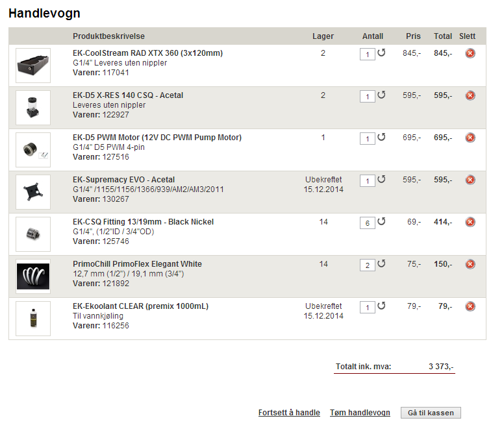Click Tøm handlevogn to empty cart
504x427 pixels.
point(360,413)
